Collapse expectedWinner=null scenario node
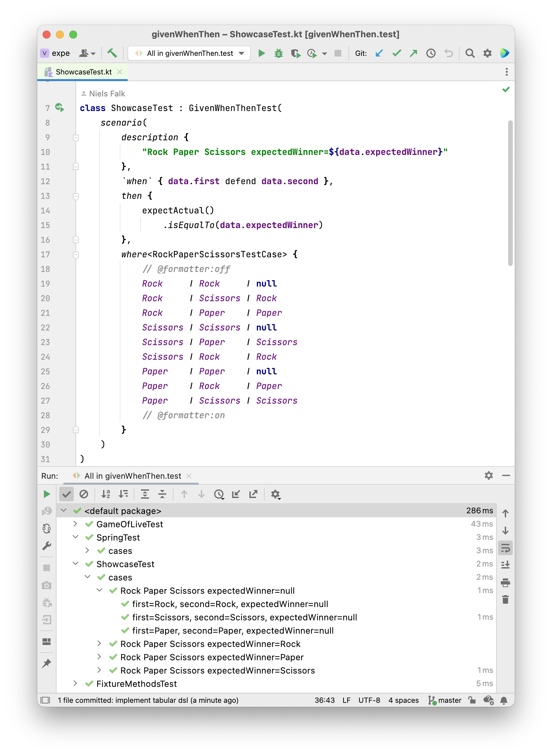The height and width of the screenshot is (756, 552). tap(99, 590)
